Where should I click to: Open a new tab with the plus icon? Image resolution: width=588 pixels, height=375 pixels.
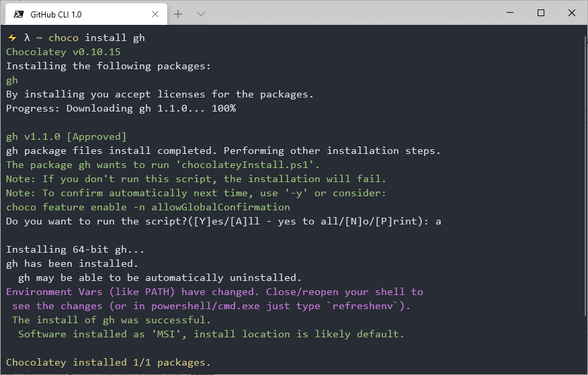[178, 14]
